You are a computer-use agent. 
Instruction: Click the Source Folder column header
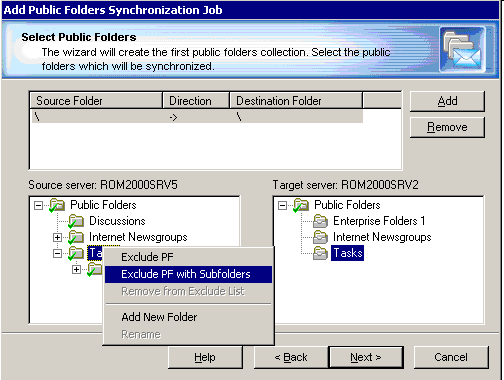(96, 101)
